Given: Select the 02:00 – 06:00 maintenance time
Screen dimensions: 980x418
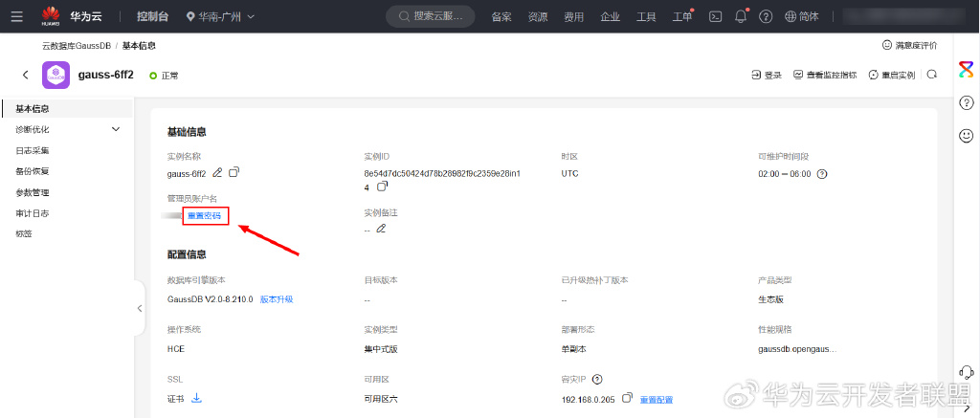Looking at the screenshot, I should pos(785,174).
